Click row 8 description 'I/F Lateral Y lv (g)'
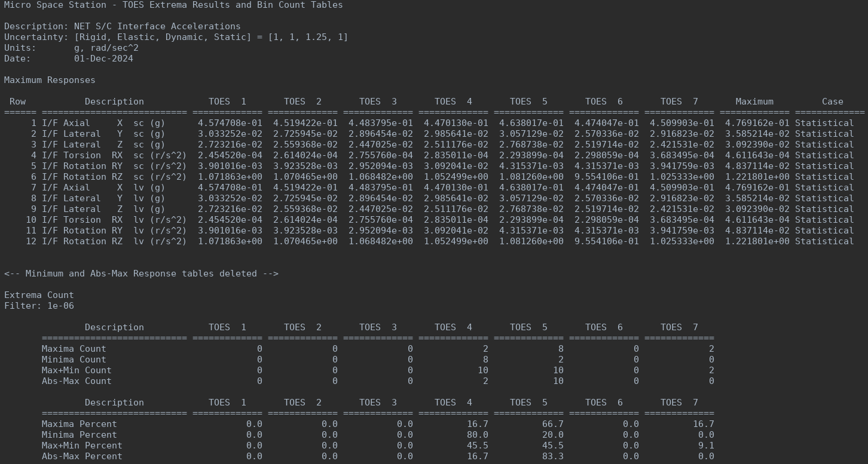This screenshot has width=868, height=464. point(103,198)
